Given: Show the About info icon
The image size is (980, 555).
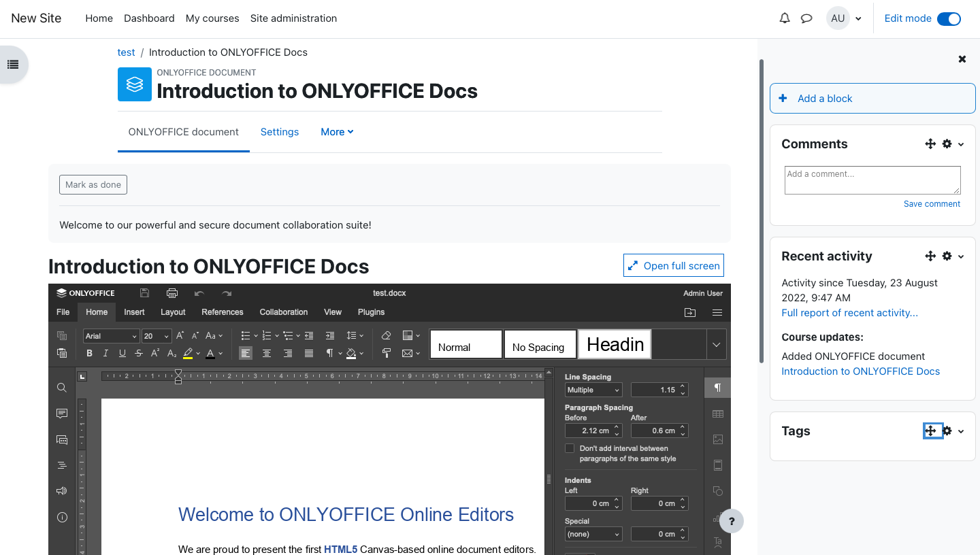Looking at the screenshot, I should (62, 517).
